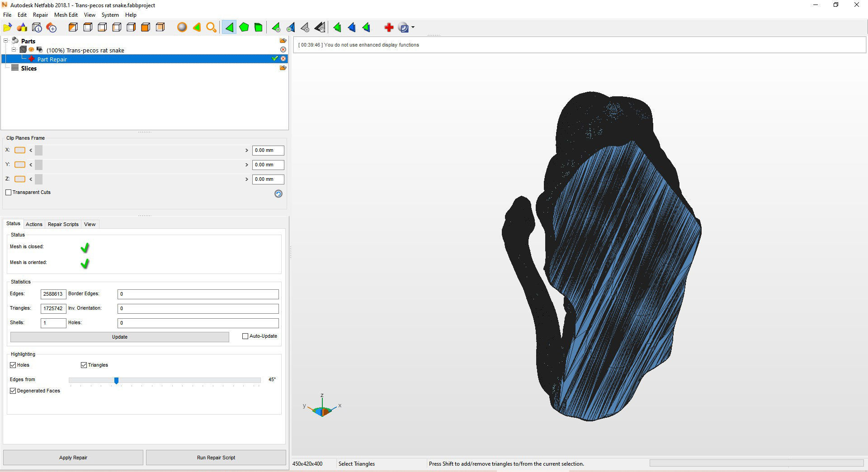The width and height of the screenshot is (868, 472).
Task: Open the Mesh Edit menu
Action: pos(66,15)
